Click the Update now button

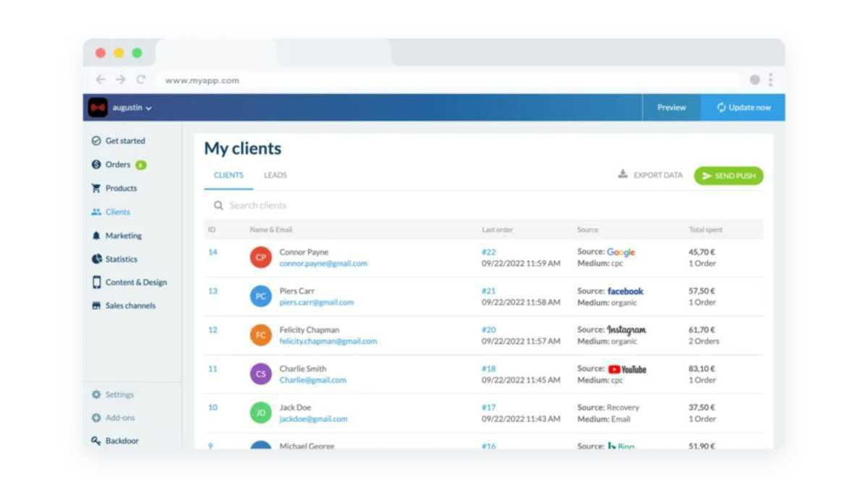[x=743, y=108]
